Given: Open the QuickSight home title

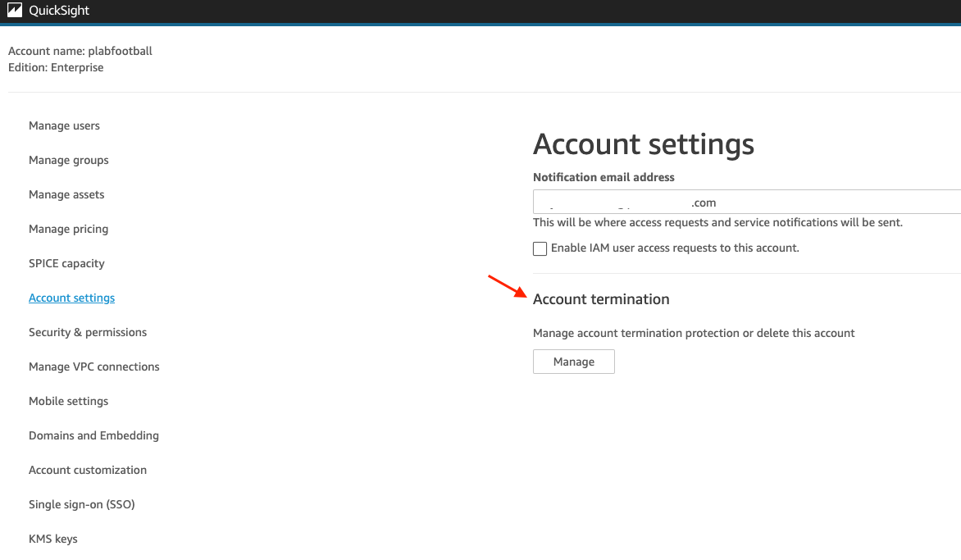Looking at the screenshot, I should click(59, 11).
